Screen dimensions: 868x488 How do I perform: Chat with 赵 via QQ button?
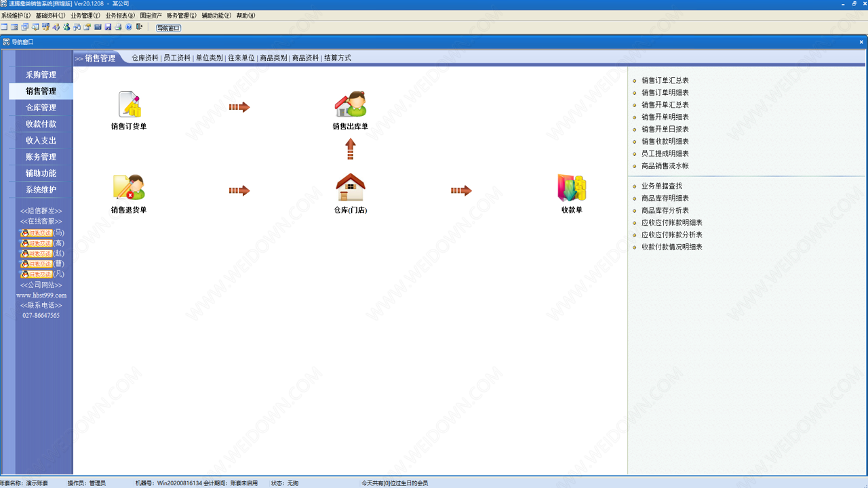(36, 253)
